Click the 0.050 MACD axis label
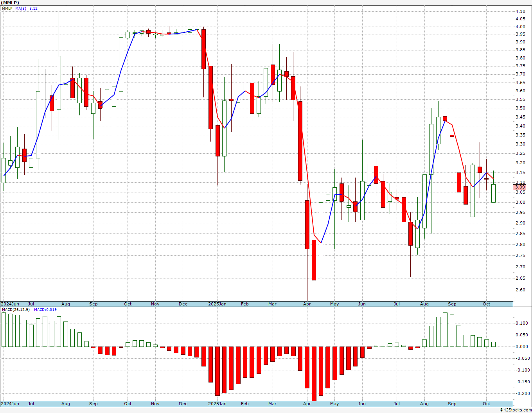The width and height of the screenshot is (532, 413). (x=521, y=335)
